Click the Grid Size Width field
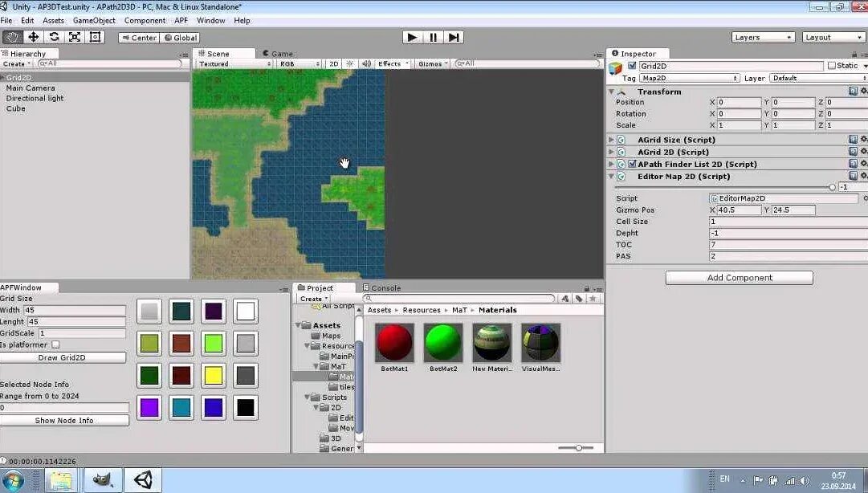 pyautogui.click(x=75, y=310)
